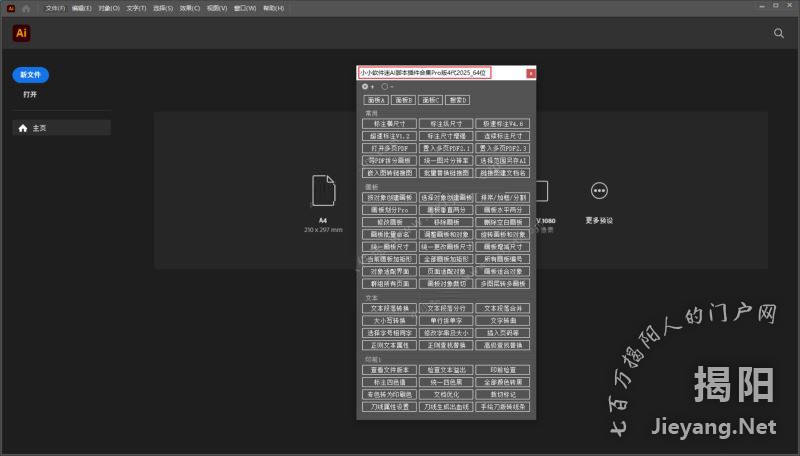Click the search magnifier icon
The height and width of the screenshot is (456, 800).
(x=779, y=33)
